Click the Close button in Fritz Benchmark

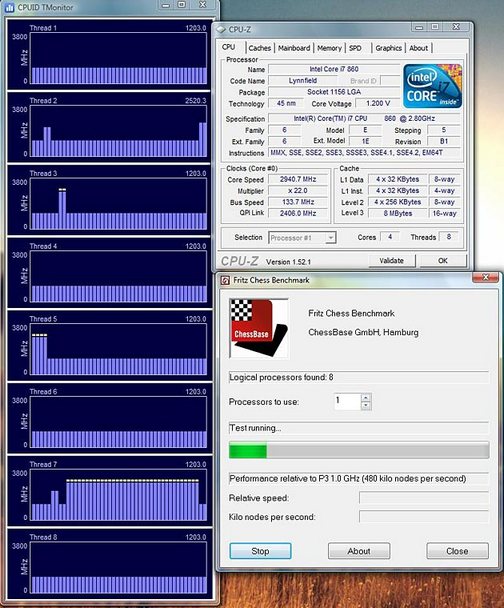point(457,551)
